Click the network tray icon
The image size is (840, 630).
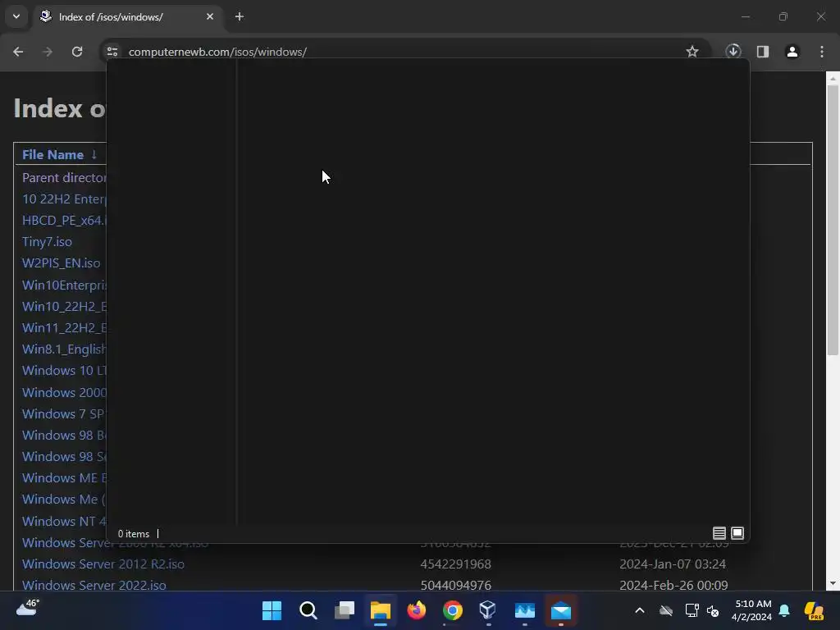[692, 610]
